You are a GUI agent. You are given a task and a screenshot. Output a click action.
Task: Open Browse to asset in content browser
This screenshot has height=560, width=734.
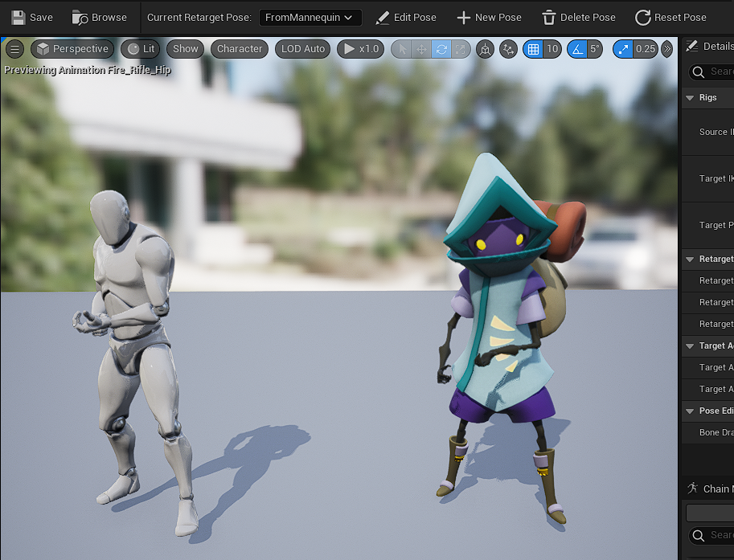pyautogui.click(x=99, y=18)
